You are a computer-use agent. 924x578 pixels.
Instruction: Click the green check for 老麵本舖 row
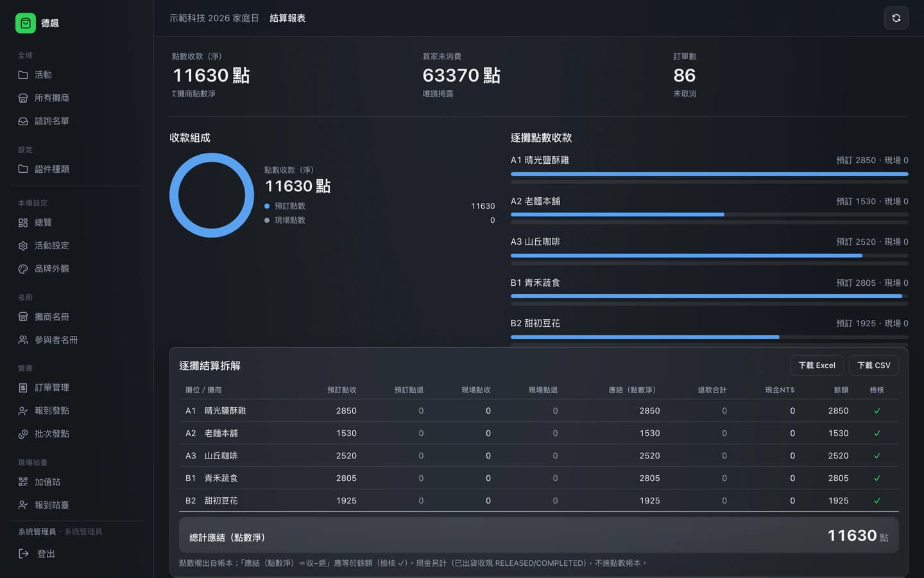pyautogui.click(x=877, y=433)
